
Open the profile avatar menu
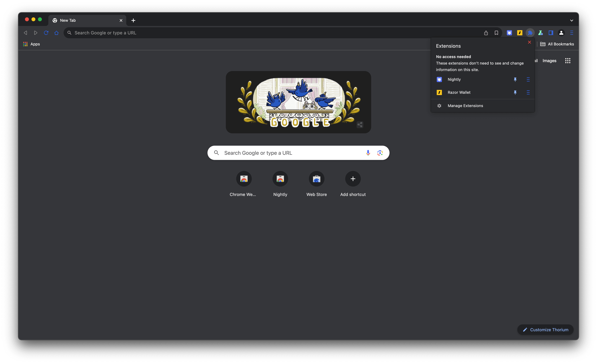coord(561,33)
